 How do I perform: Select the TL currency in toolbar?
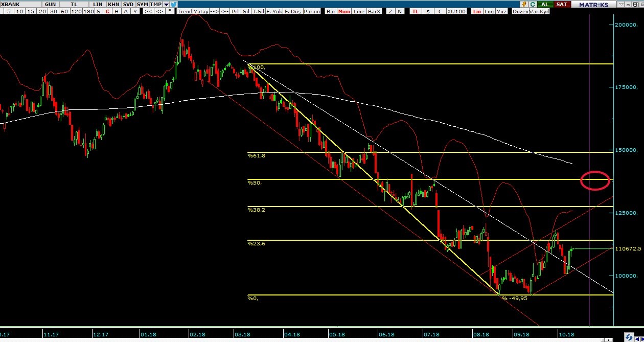point(416,11)
